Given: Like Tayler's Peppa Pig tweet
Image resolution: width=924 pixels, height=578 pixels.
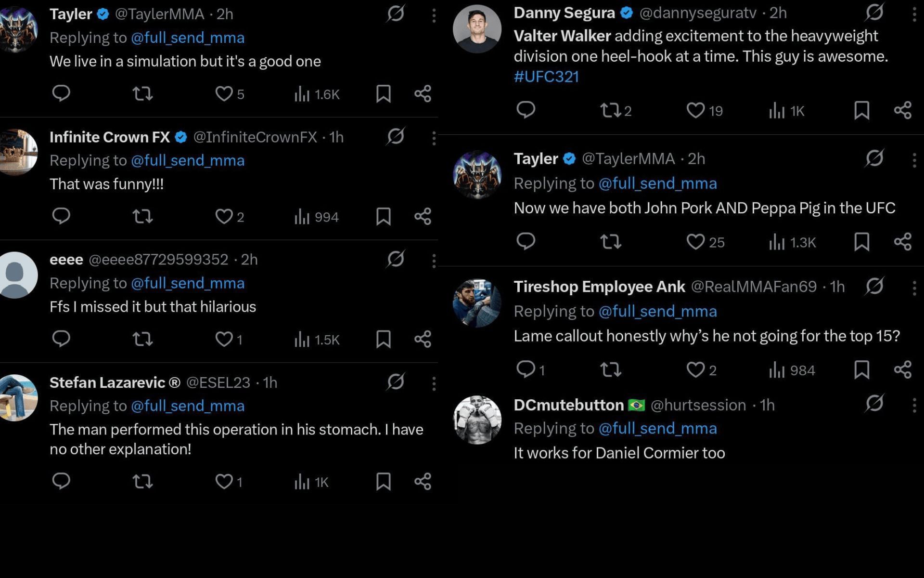Looking at the screenshot, I should 695,242.
